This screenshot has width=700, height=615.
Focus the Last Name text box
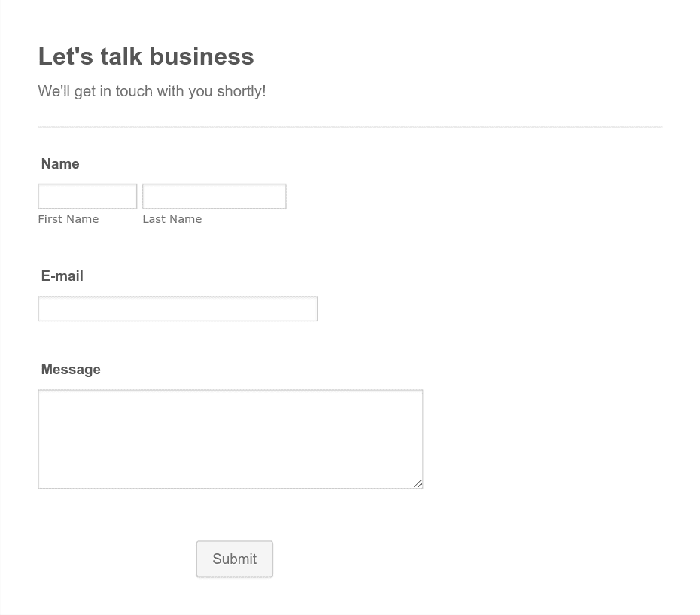point(215,196)
